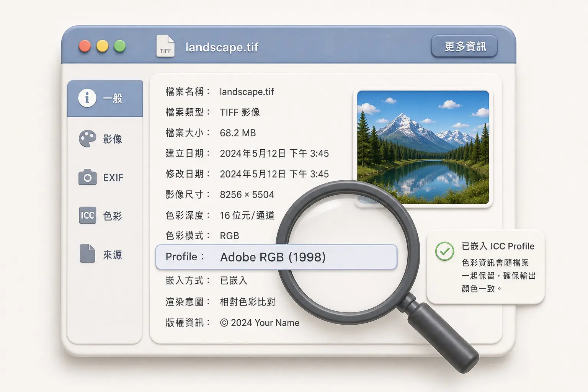The image size is (588, 392).
Task: Click the 檔案大小 label
Action: pos(188,133)
